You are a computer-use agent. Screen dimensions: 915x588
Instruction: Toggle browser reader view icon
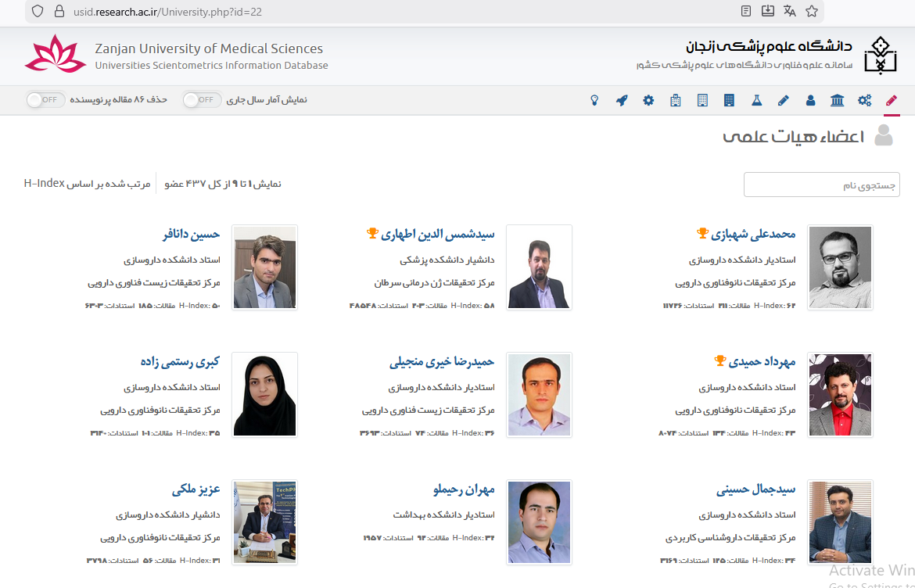pos(746,11)
